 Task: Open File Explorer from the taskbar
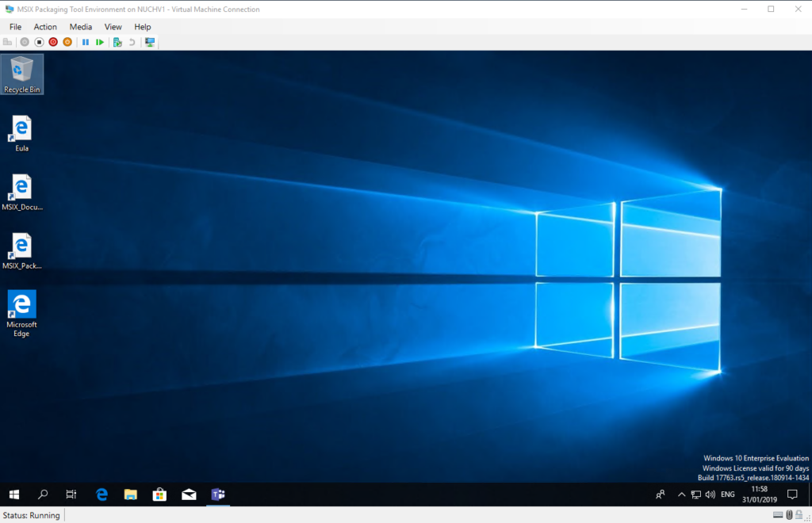pos(131,494)
